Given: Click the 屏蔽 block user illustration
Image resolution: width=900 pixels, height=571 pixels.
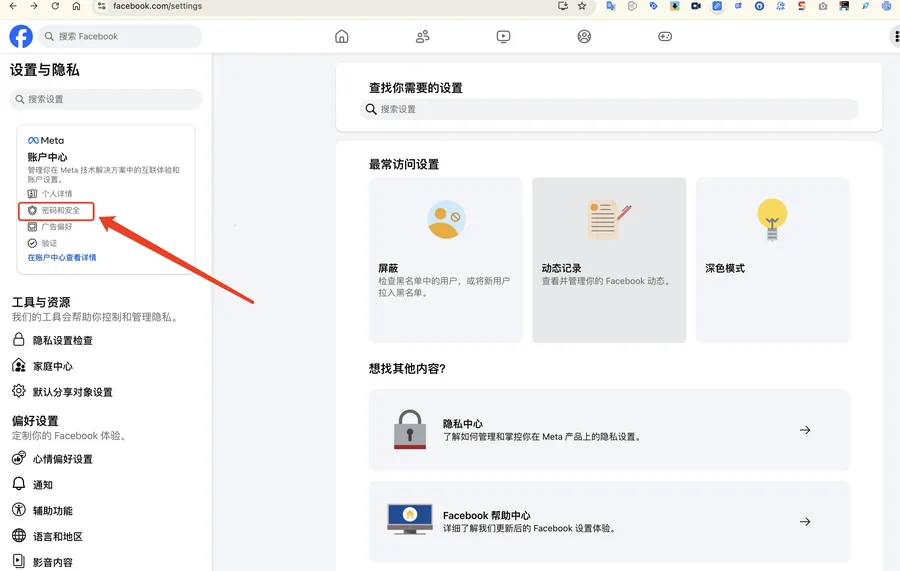Looking at the screenshot, I should [x=446, y=219].
